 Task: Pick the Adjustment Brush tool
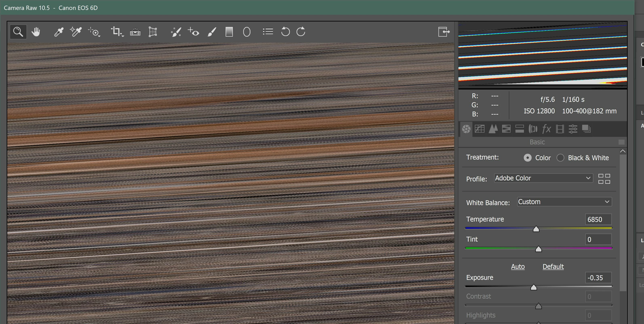click(x=212, y=32)
